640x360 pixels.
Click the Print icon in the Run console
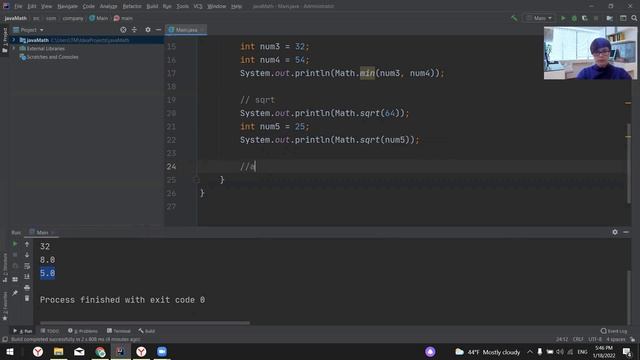click(x=27, y=288)
